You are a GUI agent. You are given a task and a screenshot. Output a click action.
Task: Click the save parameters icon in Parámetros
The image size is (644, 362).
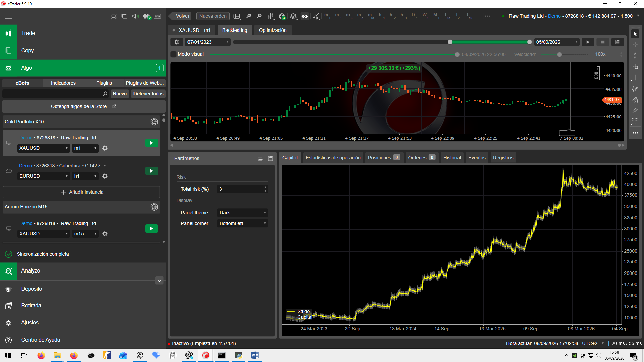(270, 158)
